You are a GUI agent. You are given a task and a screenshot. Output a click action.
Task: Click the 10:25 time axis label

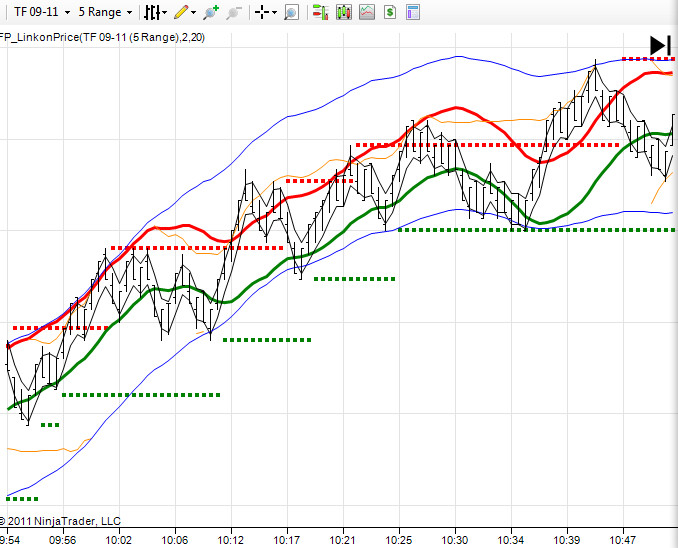[399, 540]
